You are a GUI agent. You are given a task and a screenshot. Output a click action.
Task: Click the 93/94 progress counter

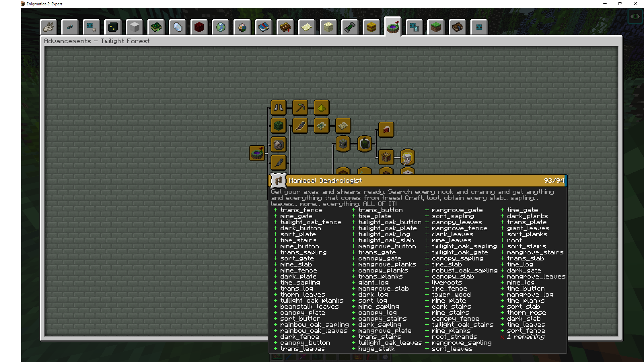(554, 181)
